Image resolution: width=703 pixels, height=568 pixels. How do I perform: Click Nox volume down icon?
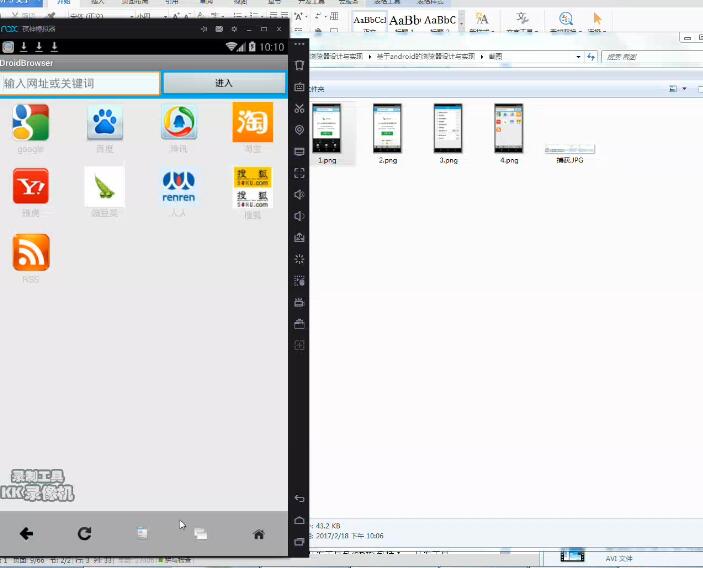click(299, 216)
